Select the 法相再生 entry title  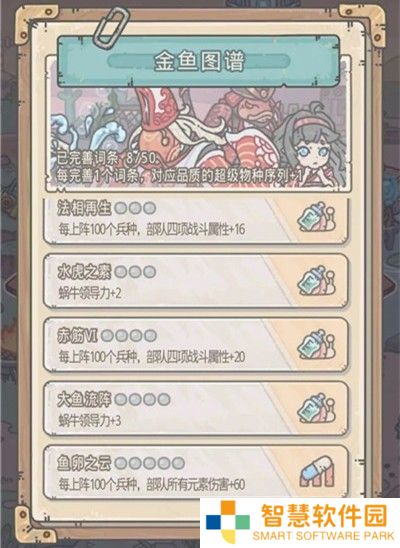pyautogui.click(x=84, y=209)
